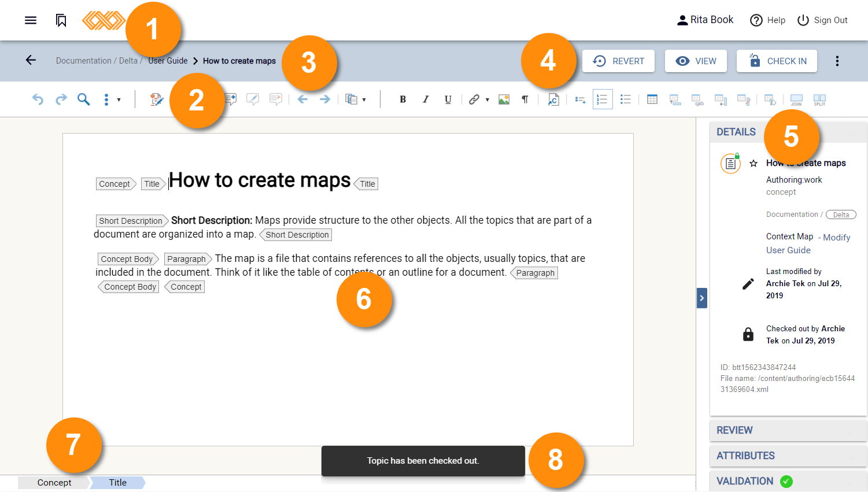This screenshot has width=868, height=492.
Task: Click the 'How to create maps' title text
Action: click(260, 180)
